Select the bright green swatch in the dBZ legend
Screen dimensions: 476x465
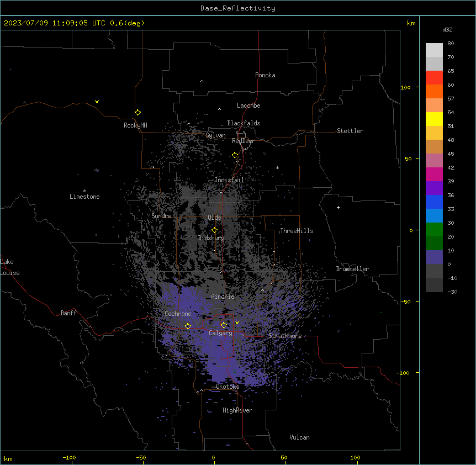(434, 230)
